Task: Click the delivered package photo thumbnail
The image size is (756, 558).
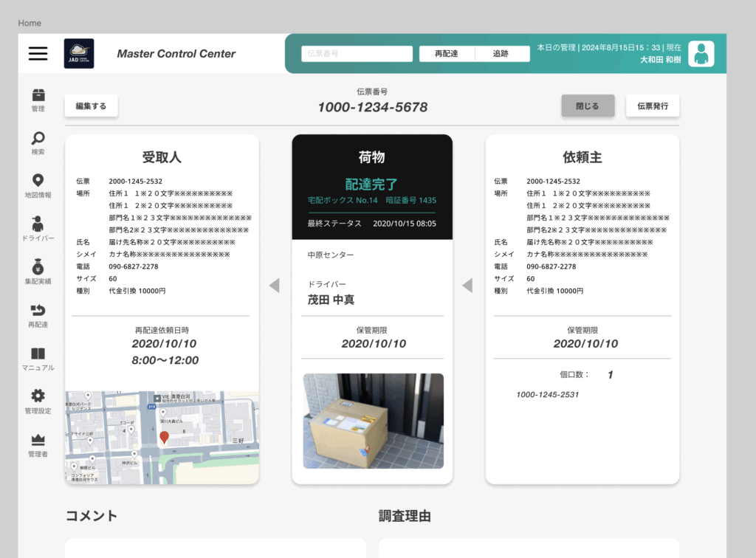Action: pos(373,421)
